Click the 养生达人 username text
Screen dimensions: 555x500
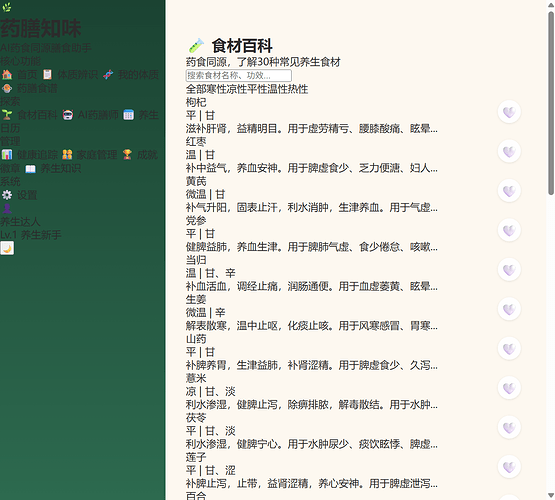coord(20,222)
